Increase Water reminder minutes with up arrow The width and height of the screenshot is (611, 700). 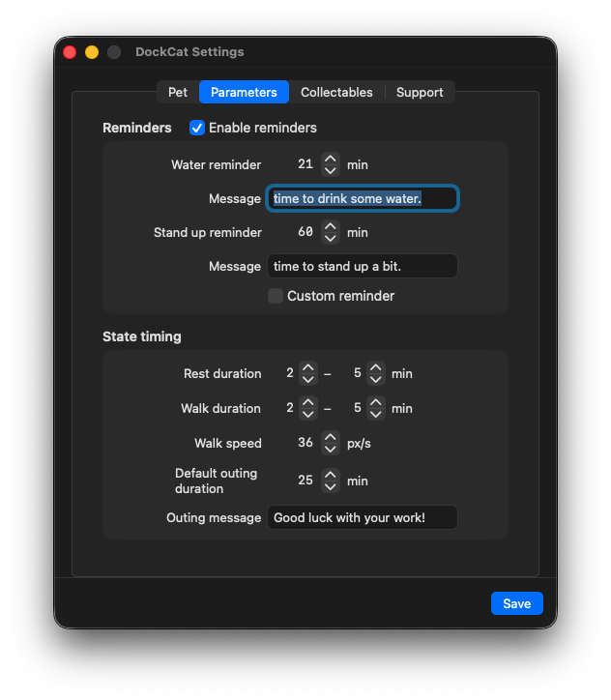[331, 159]
